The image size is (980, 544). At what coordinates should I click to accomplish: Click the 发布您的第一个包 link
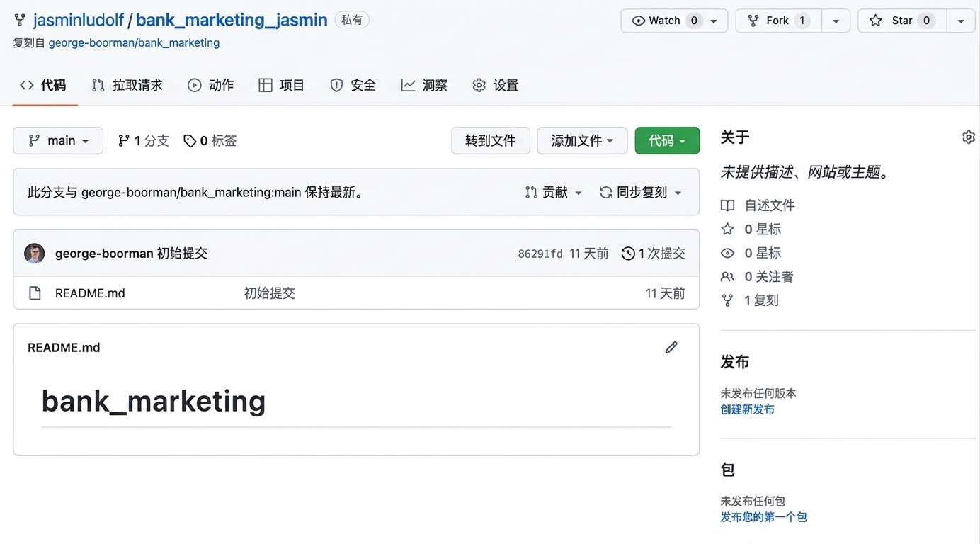[x=764, y=517]
